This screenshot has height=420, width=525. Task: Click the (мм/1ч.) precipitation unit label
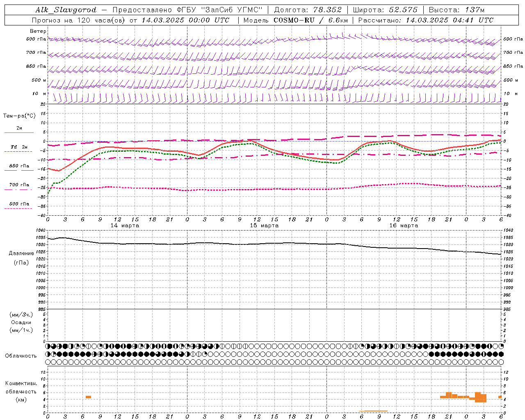(x=21, y=330)
